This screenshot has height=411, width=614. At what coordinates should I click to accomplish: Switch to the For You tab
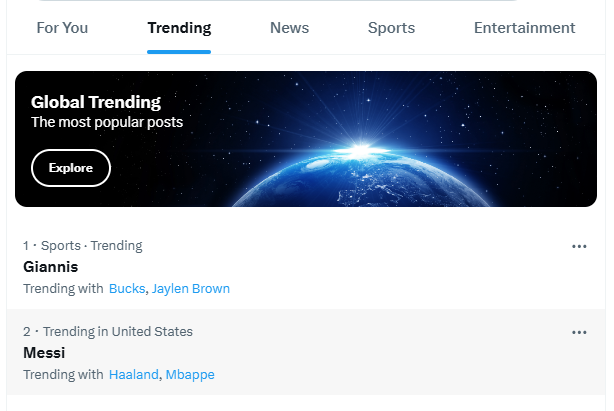(x=62, y=28)
